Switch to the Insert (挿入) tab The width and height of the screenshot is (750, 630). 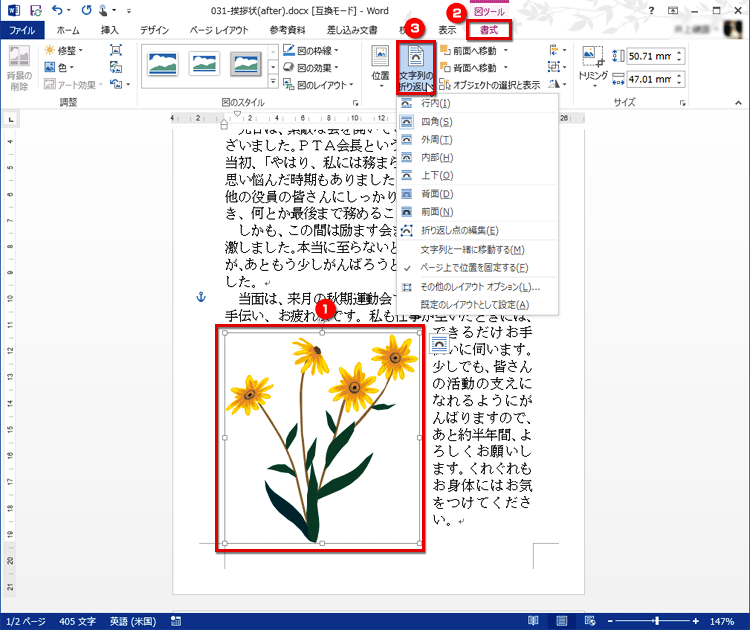point(110,30)
